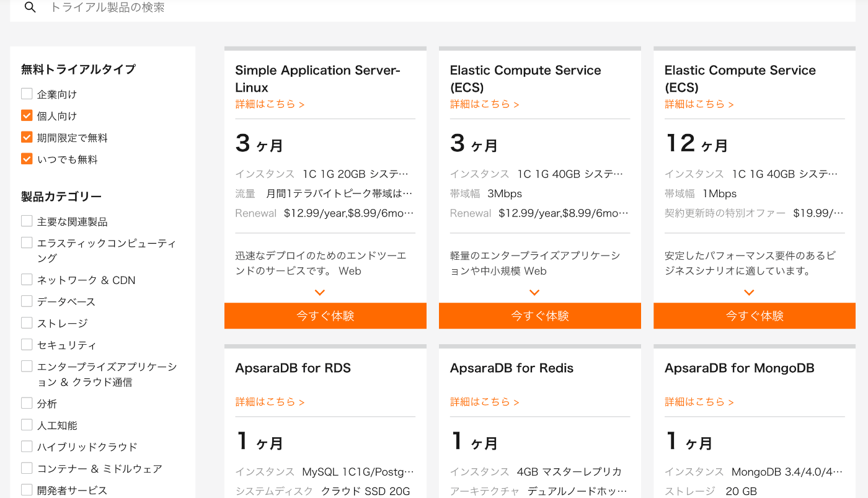Check 人工知能 category

click(27, 425)
